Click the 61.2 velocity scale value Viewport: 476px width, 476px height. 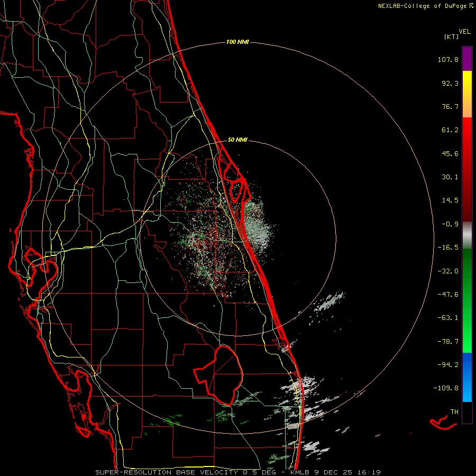(450, 130)
